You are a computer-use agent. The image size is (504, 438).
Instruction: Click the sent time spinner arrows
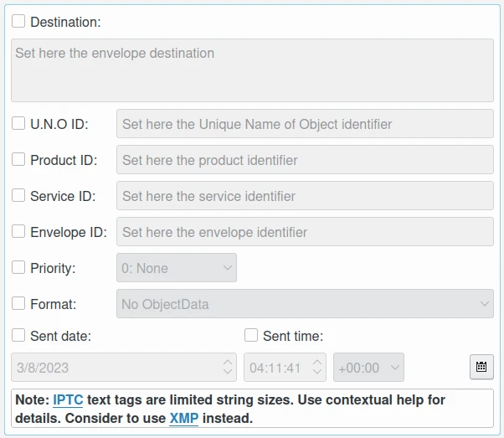pyautogui.click(x=317, y=368)
